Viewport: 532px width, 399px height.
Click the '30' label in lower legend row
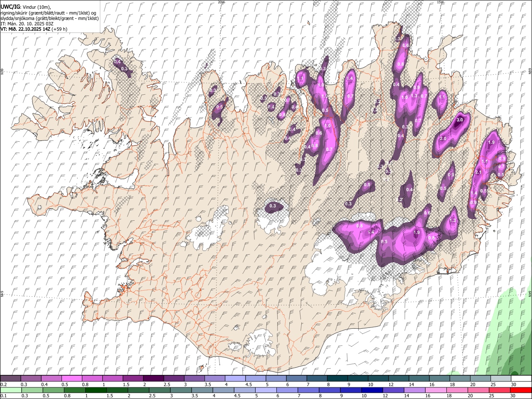pos(512,396)
